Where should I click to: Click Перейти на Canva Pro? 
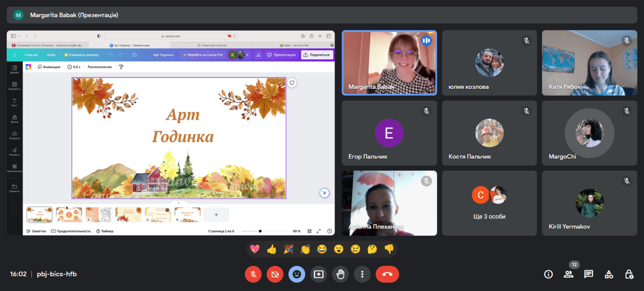tap(203, 55)
